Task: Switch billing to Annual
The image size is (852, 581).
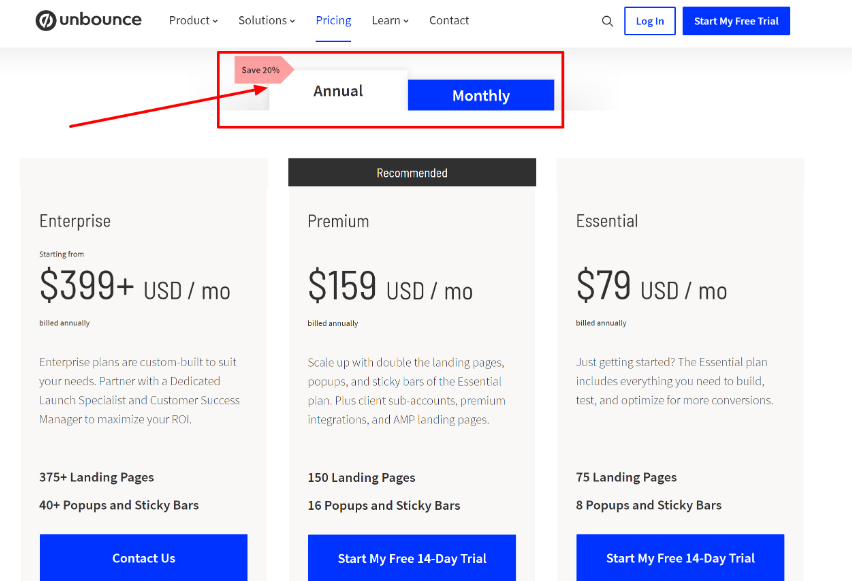Action: tap(338, 91)
